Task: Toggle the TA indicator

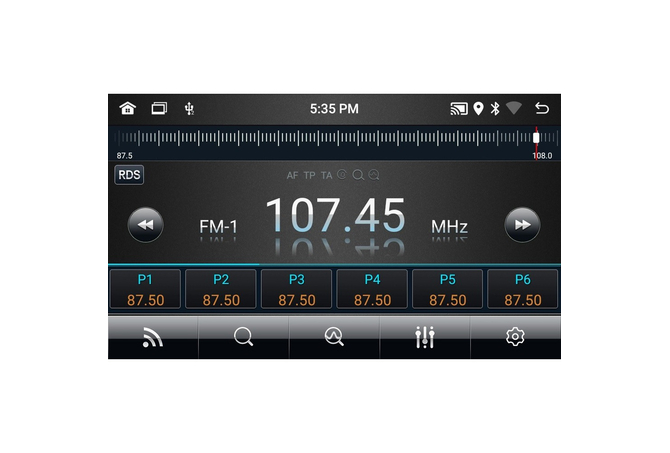Action: pyautogui.click(x=326, y=175)
